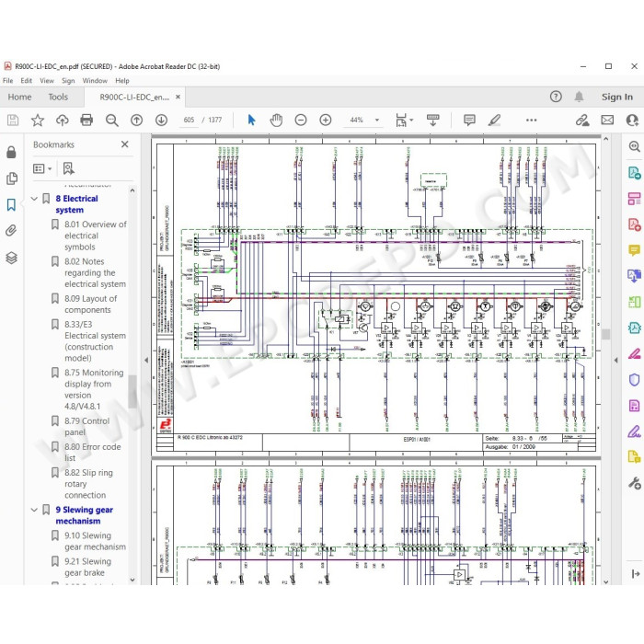The image size is (644, 644).
Task: Collapse the 9 Slewing gear mechanism bookmark
Action: [x=35, y=510]
